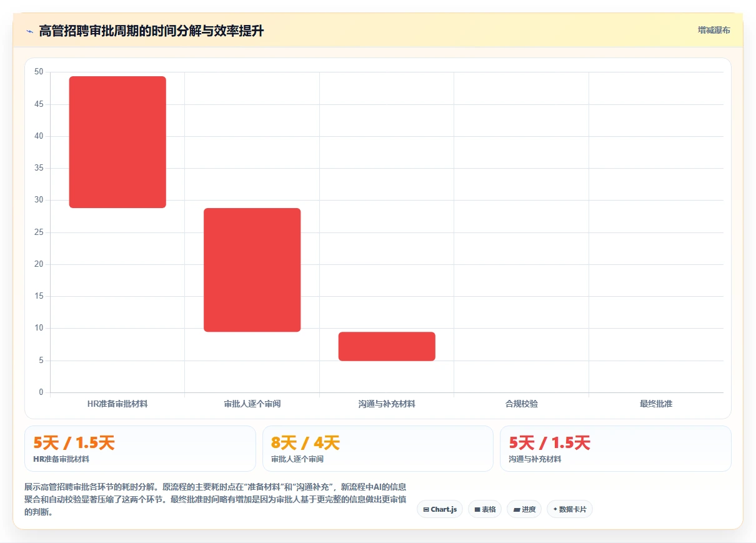The height and width of the screenshot is (543, 756).
Task: Click the x-axis label 最终批准
Action: tap(656, 404)
